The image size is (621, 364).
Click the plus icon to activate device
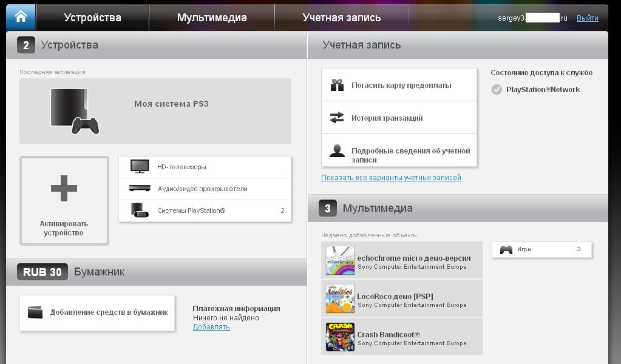(x=64, y=188)
